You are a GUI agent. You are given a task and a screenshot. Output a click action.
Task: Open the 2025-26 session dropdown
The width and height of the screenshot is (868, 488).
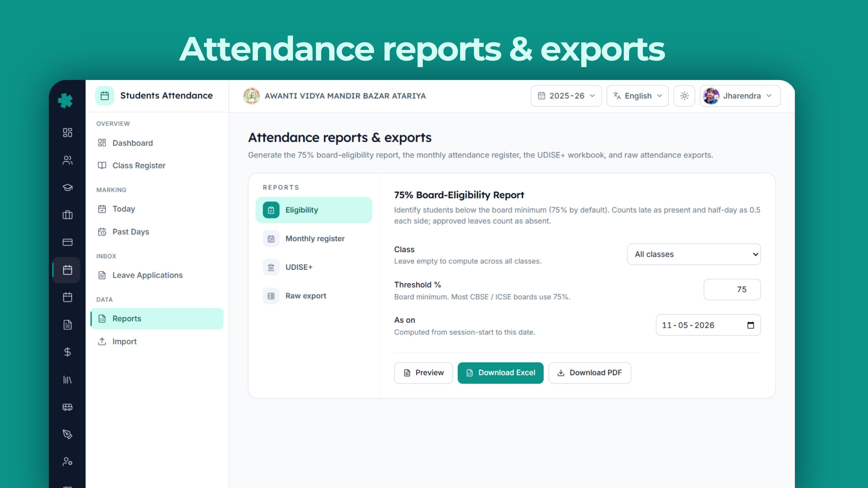pos(566,96)
